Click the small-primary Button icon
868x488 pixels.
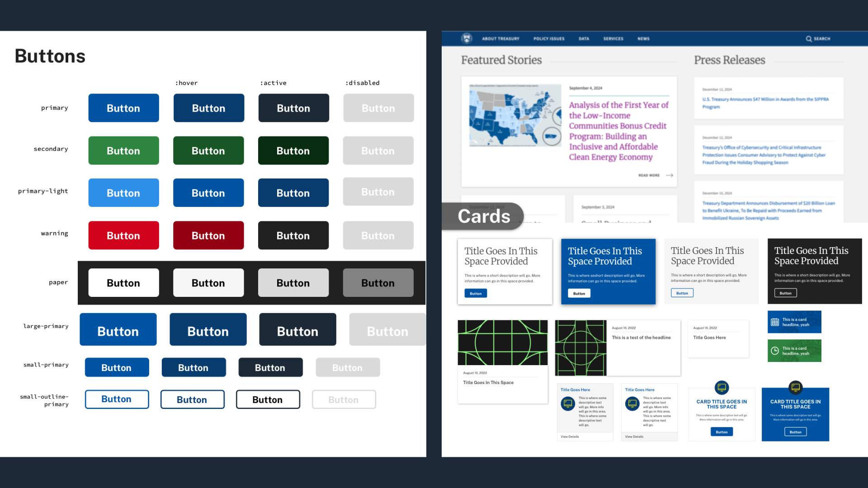tap(117, 367)
